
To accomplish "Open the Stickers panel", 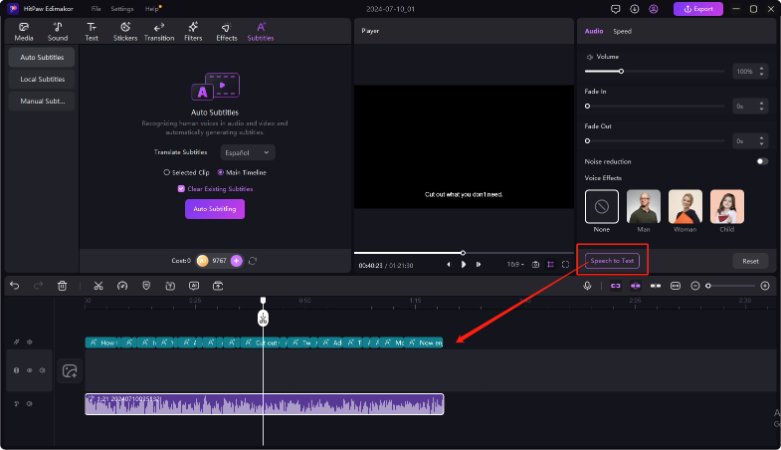I will tap(125, 32).
